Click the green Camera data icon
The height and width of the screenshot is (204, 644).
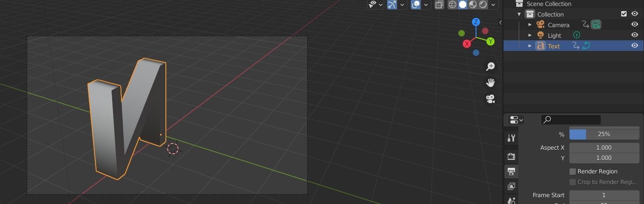[x=596, y=25]
